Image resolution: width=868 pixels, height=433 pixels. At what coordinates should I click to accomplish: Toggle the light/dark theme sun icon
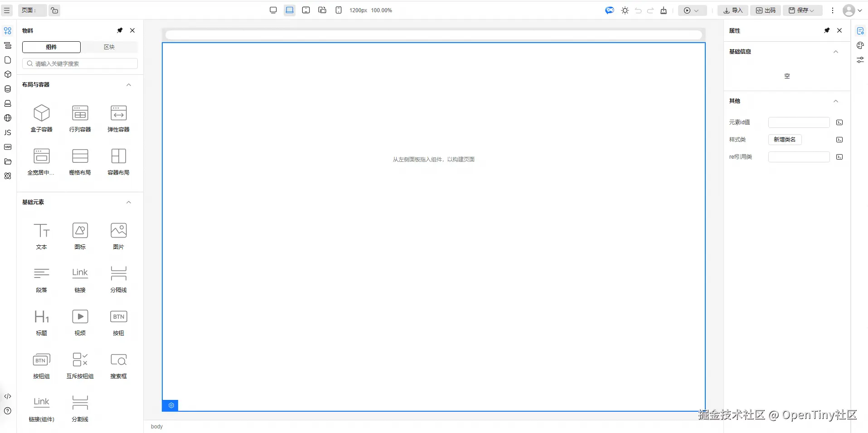(x=625, y=10)
